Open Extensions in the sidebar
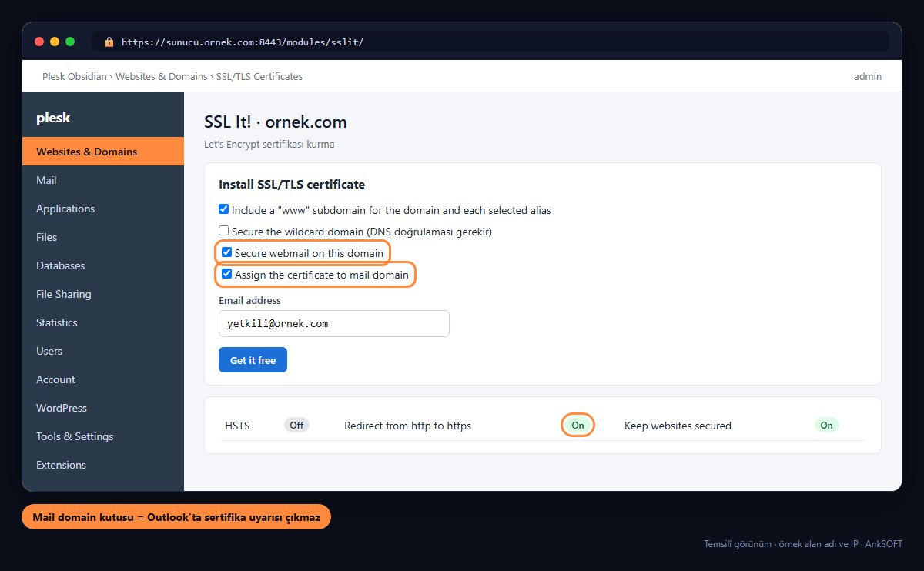The width and height of the screenshot is (924, 571). 103,465
